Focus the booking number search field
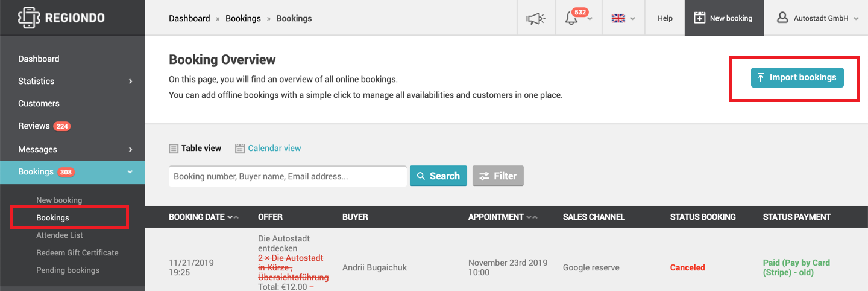The width and height of the screenshot is (868, 291). coord(288,176)
